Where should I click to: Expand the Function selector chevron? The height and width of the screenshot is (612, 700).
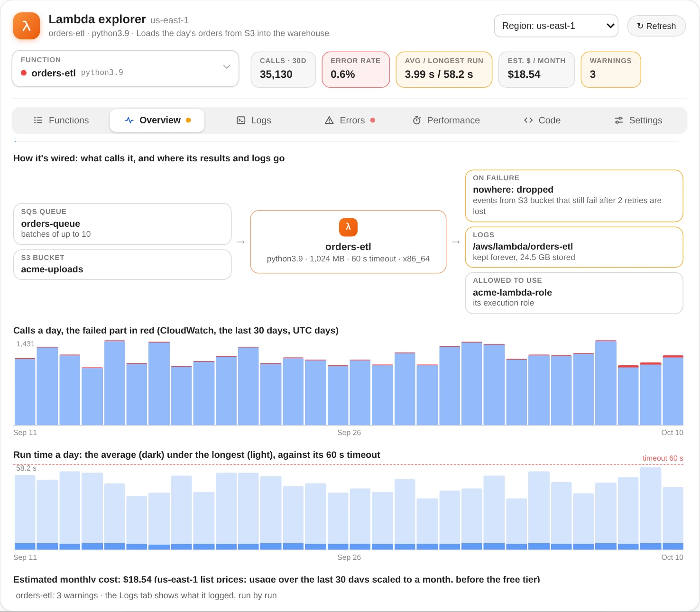coord(227,67)
